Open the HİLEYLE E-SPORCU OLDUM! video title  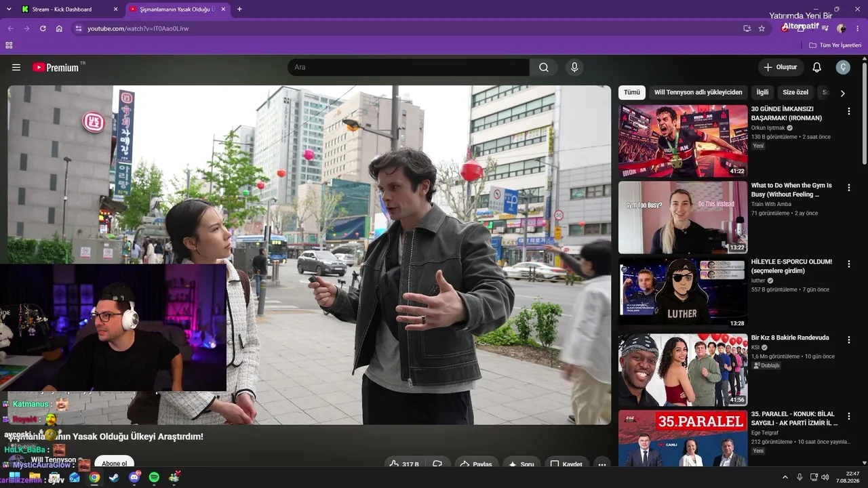(791, 266)
